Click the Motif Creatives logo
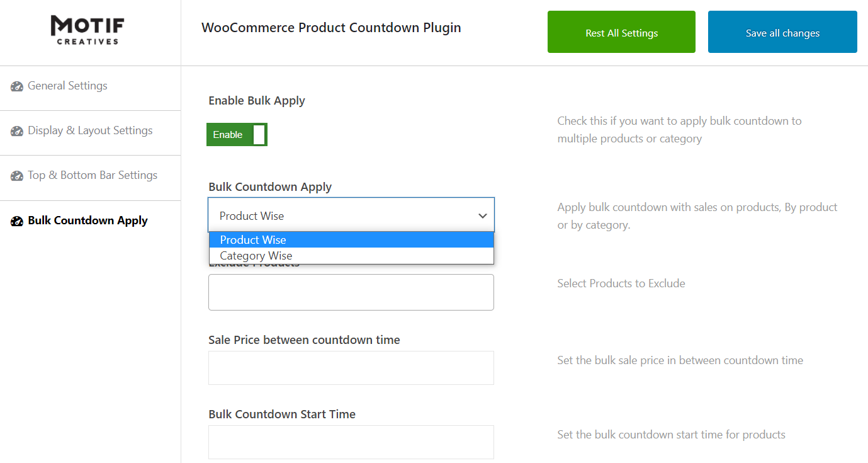868x463 pixels. click(x=87, y=30)
